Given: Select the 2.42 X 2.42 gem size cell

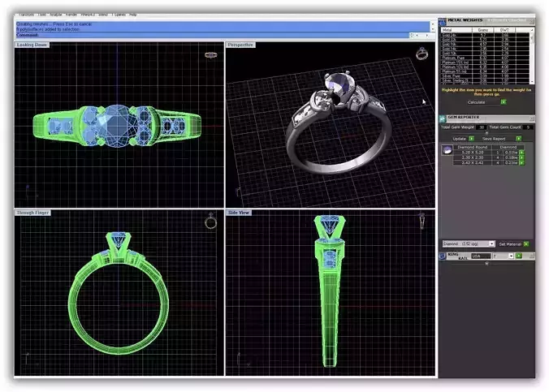Looking at the screenshot, I should [x=473, y=163].
